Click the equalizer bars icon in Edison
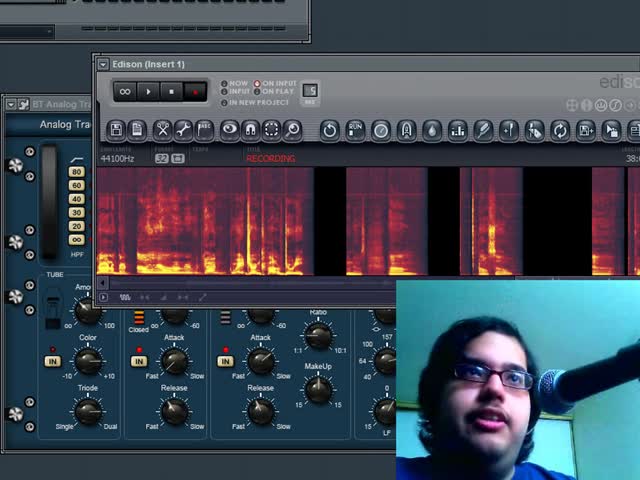The image size is (640, 480). click(458, 131)
